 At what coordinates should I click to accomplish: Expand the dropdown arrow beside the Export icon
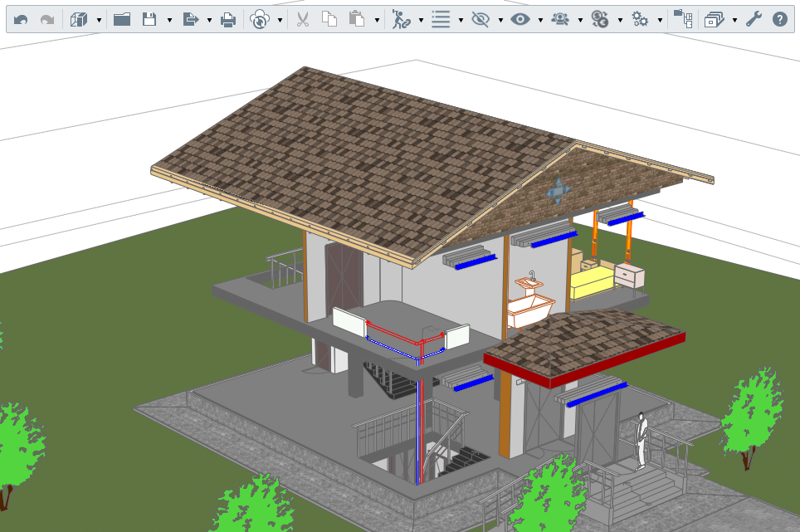coord(209,21)
